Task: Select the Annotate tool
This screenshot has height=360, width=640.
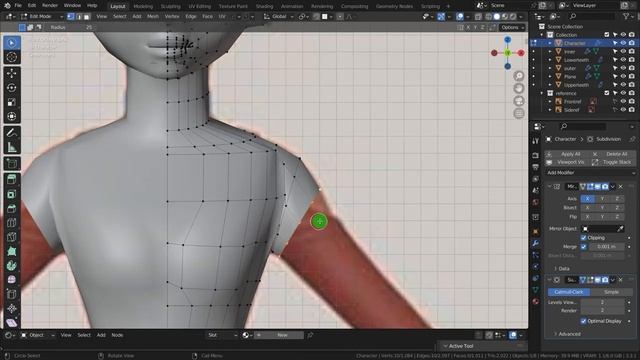Action: [11, 133]
